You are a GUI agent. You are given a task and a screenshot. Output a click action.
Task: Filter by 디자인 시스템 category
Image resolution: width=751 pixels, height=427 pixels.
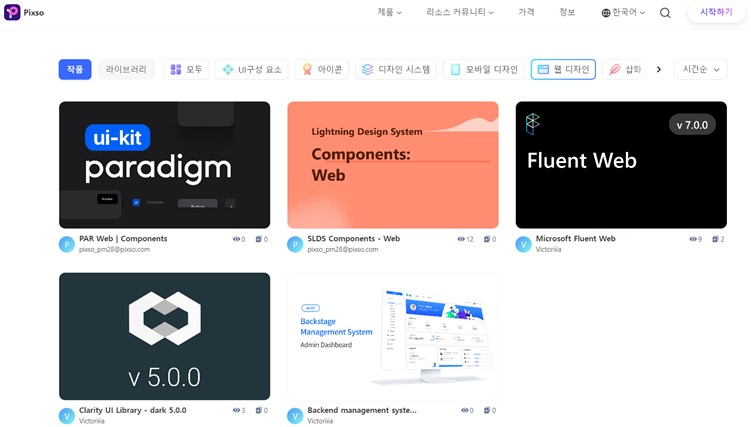coord(396,69)
